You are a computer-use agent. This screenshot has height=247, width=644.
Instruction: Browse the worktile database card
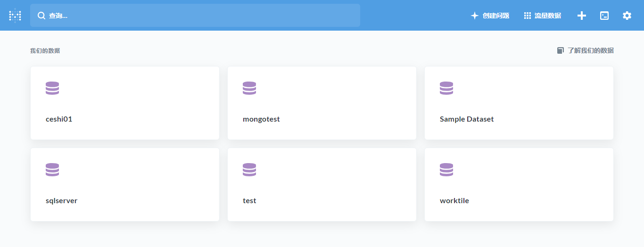(x=519, y=184)
